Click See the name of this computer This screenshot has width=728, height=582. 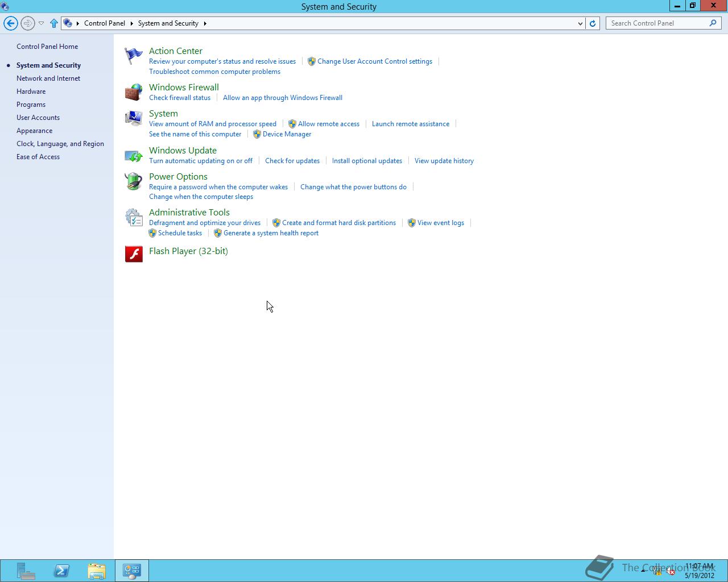pos(195,134)
